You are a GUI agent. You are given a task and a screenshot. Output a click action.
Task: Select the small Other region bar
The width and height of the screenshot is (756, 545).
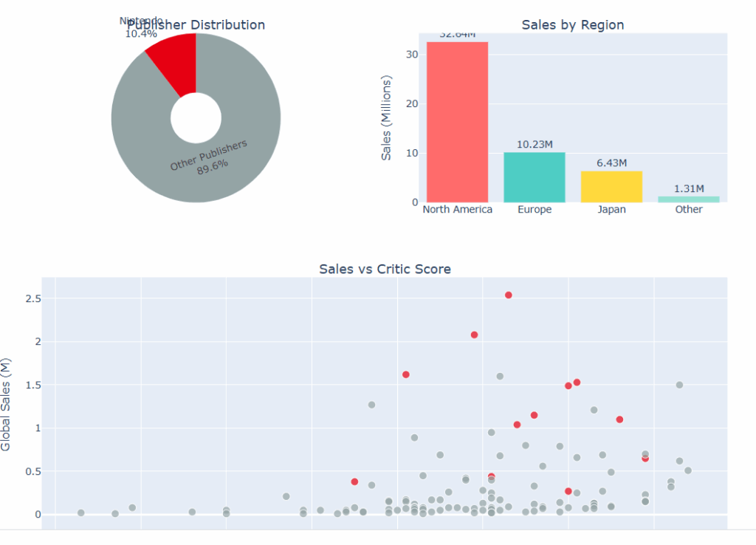point(688,199)
